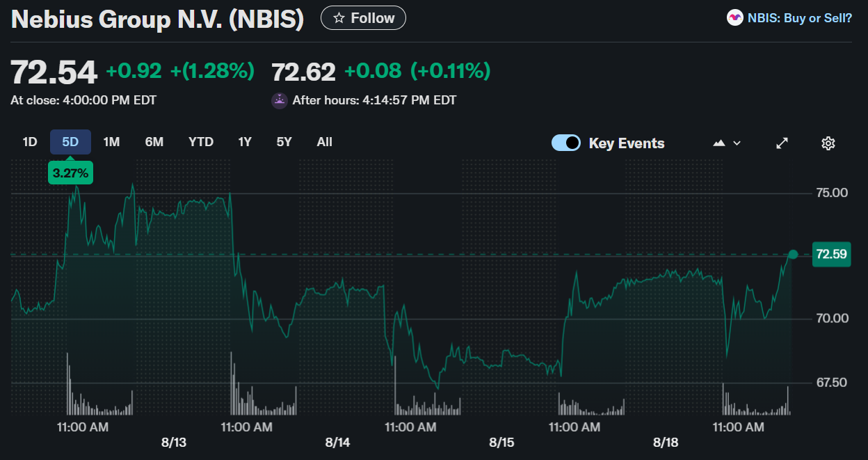The width and height of the screenshot is (868, 460).
Task: Switch chart to 6M range
Action: [154, 142]
